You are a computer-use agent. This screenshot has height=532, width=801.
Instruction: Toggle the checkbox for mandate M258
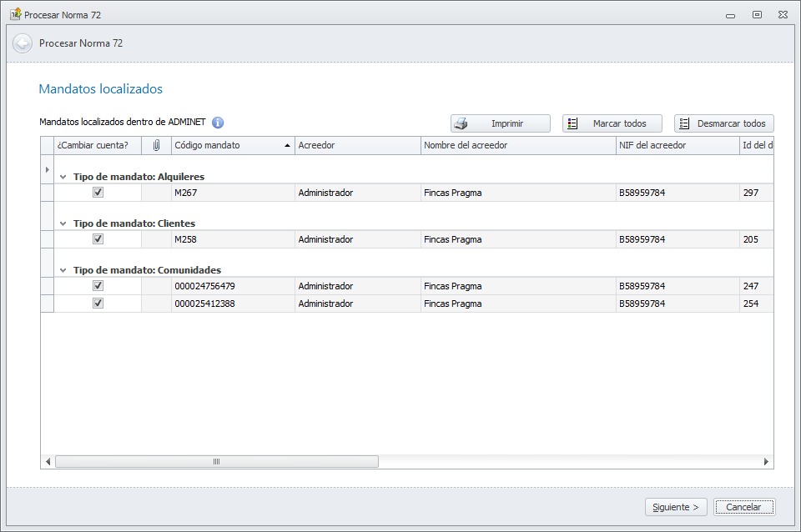click(98, 239)
